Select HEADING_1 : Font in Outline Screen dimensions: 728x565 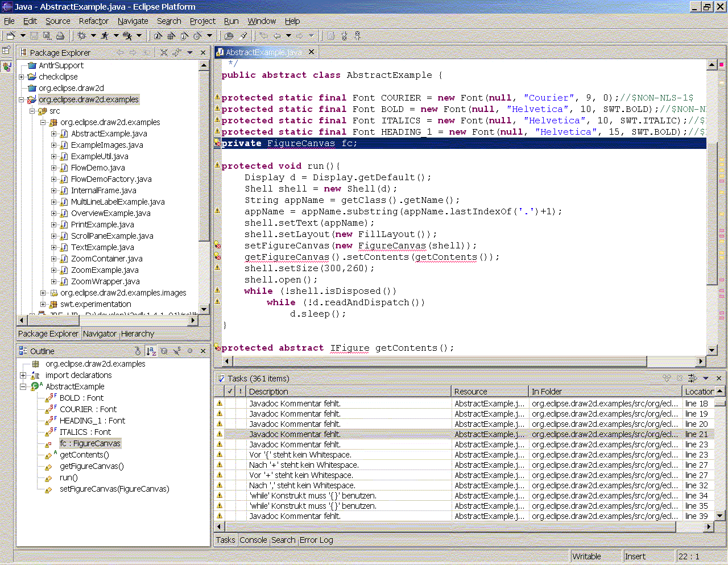point(92,421)
